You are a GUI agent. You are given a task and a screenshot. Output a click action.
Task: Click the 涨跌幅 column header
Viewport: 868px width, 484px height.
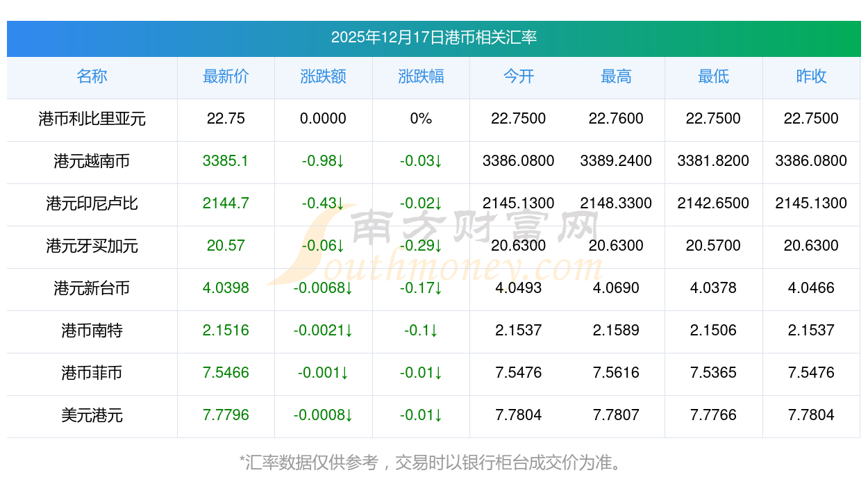(x=421, y=76)
